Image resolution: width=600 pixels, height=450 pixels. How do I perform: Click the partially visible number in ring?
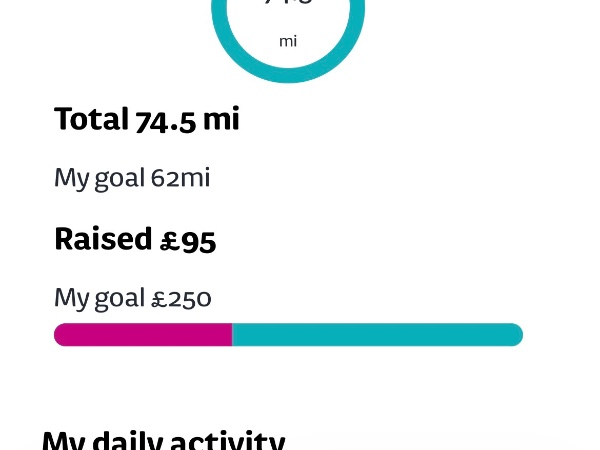[x=288, y=3]
